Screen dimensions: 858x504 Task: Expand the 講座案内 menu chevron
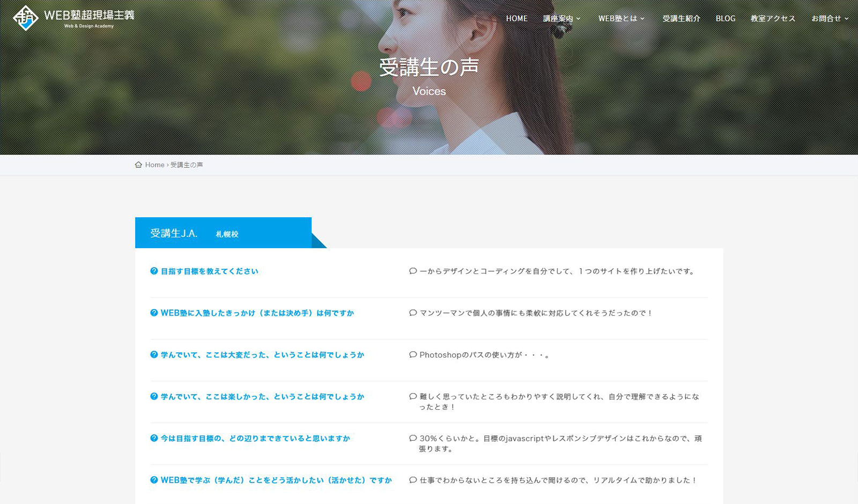(578, 19)
